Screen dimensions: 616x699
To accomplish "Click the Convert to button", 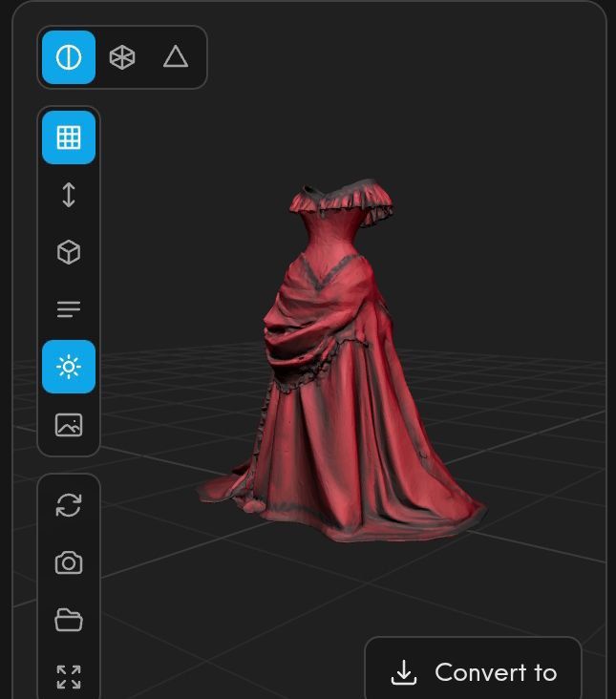I will click(474, 672).
